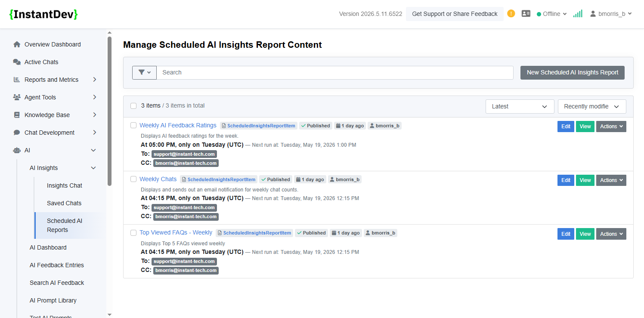The image size is (644, 318).
Task: Open the Weekly AI Feedback Ratings title link
Action: tap(178, 125)
